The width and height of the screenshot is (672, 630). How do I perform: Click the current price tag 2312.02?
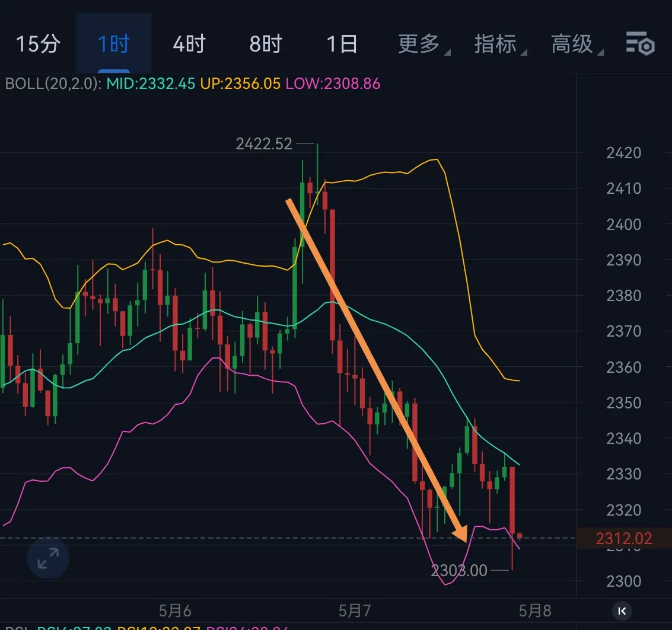[x=624, y=538]
